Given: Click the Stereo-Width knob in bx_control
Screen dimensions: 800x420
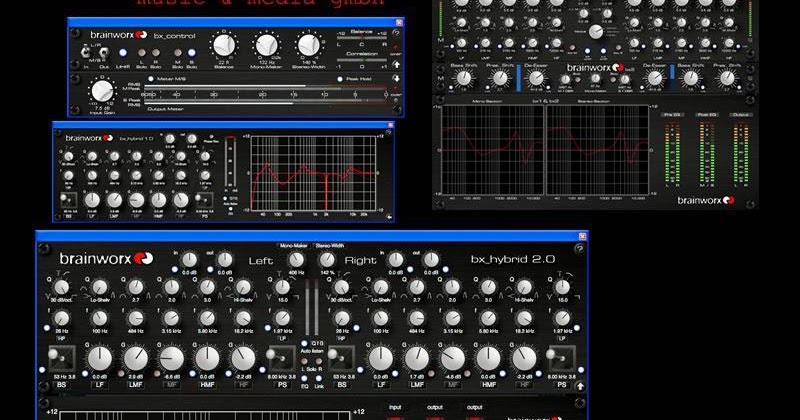Looking at the screenshot, I should click(309, 45).
